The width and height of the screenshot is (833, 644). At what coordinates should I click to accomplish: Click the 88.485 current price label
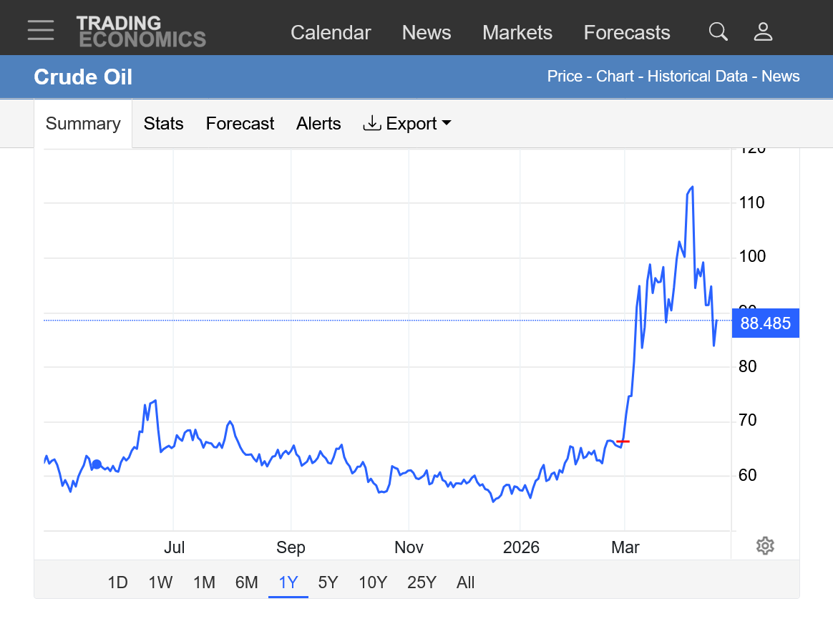(x=765, y=323)
